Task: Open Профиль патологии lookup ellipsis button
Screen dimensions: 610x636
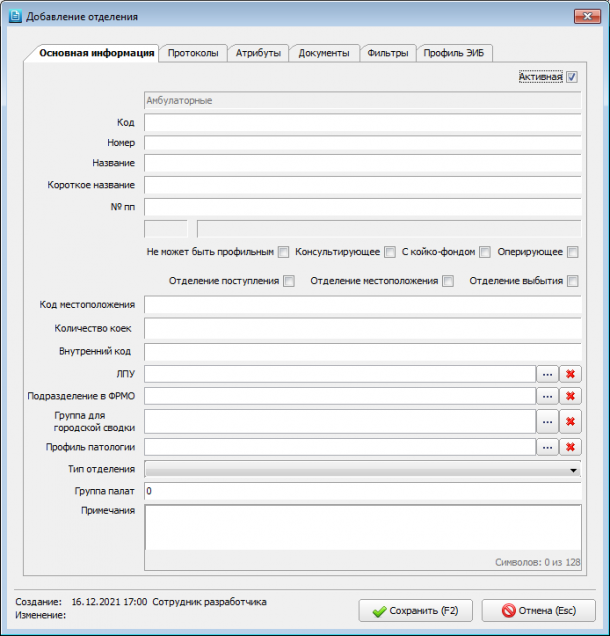Action: coord(547,447)
